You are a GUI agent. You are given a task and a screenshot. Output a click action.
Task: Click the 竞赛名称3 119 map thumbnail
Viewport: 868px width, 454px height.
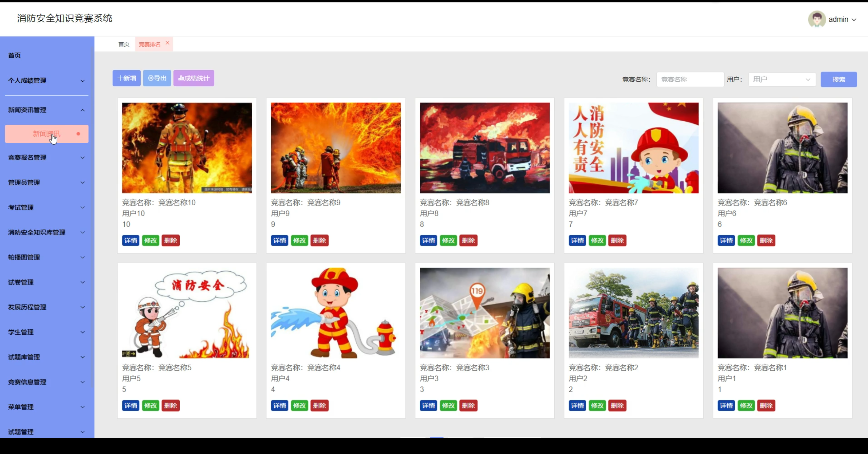pyautogui.click(x=485, y=313)
